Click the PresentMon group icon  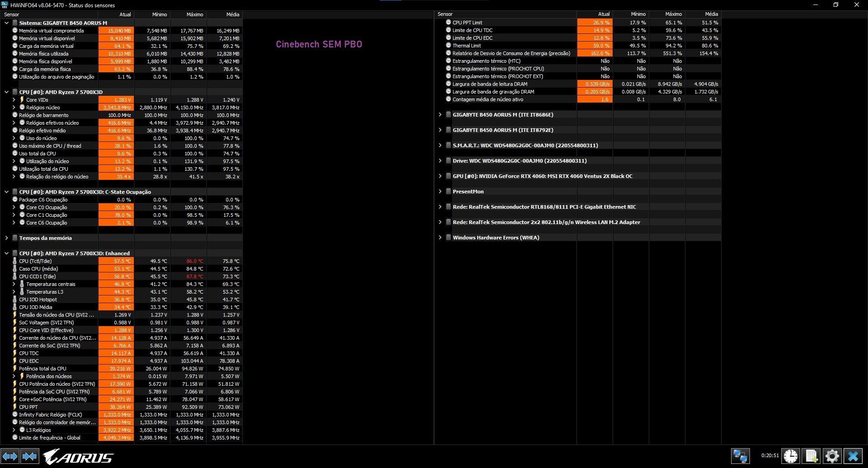click(x=448, y=192)
